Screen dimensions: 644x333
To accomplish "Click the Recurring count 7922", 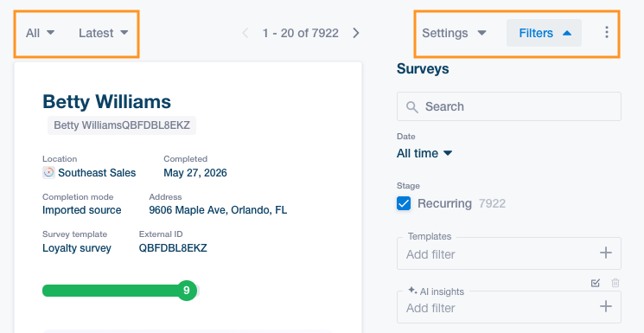I will pyautogui.click(x=492, y=203).
